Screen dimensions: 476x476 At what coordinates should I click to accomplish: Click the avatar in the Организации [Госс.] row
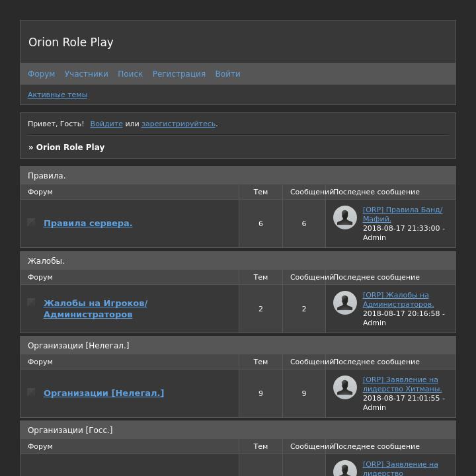345,469
